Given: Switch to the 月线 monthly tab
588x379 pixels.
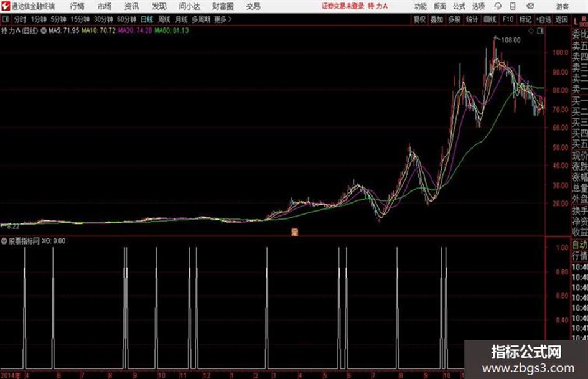Looking at the screenshot, I should [182, 19].
